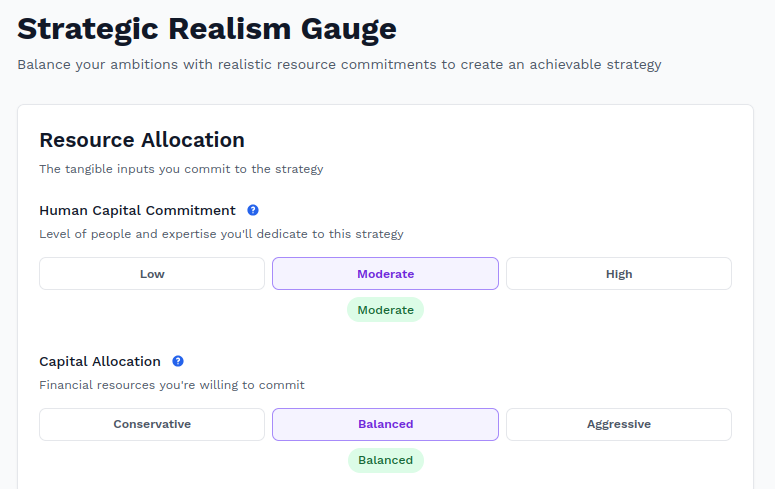Open Human Capital Commitment help icon
The height and width of the screenshot is (489, 775).
(x=253, y=210)
